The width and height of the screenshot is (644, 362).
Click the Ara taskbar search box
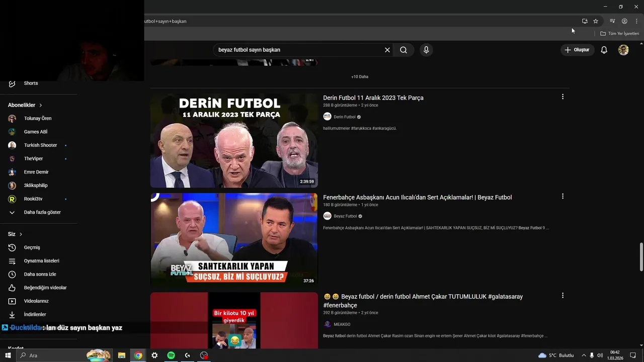pos(64,355)
